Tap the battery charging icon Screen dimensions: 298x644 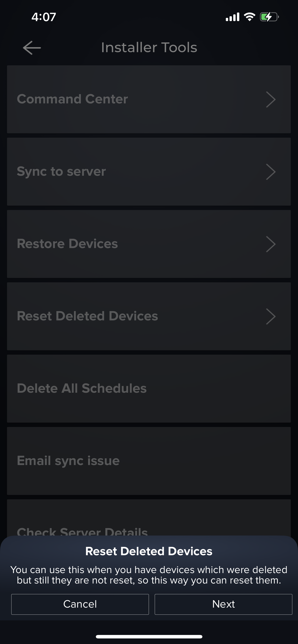(269, 17)
